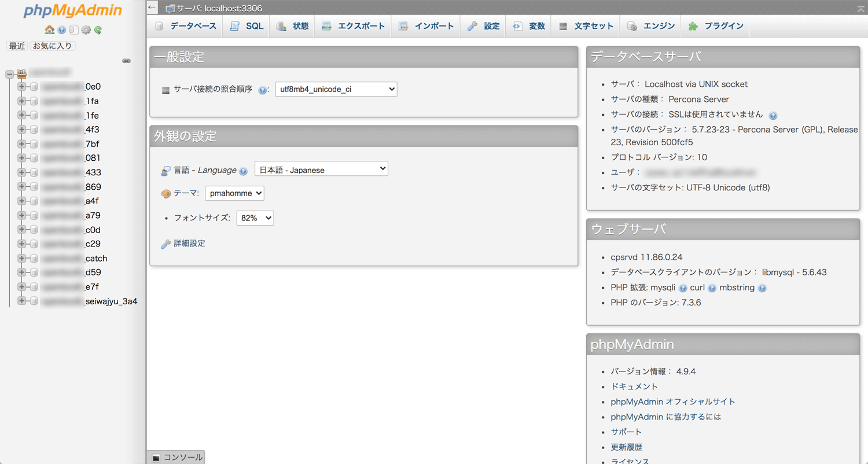Expand the database ending in 1fa
Screen dimensions: 868x464
[x=22, y=101]
